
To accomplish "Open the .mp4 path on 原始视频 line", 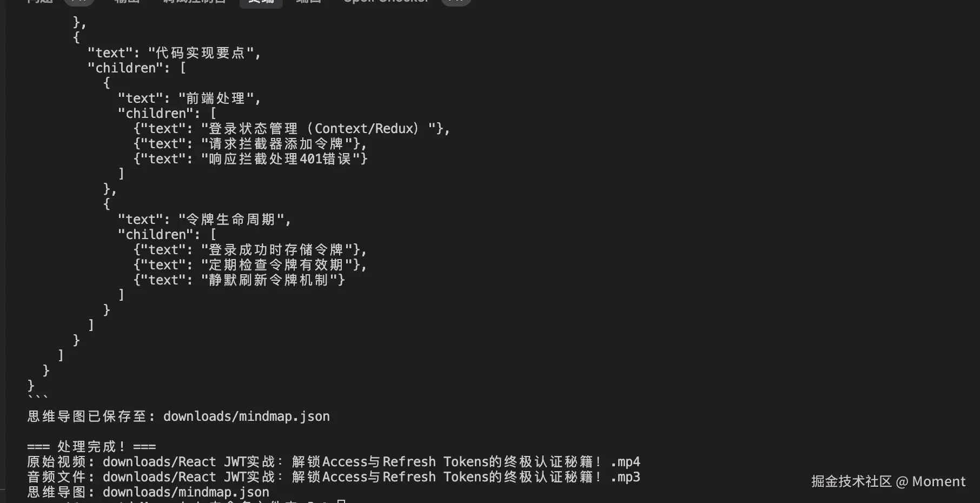I will click(371, 462).
